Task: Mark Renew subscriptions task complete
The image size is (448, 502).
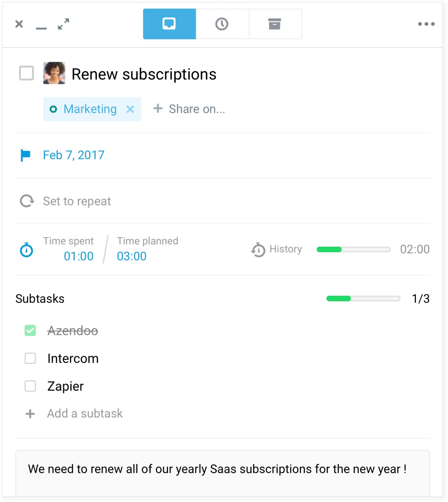Action: point(26,73)
